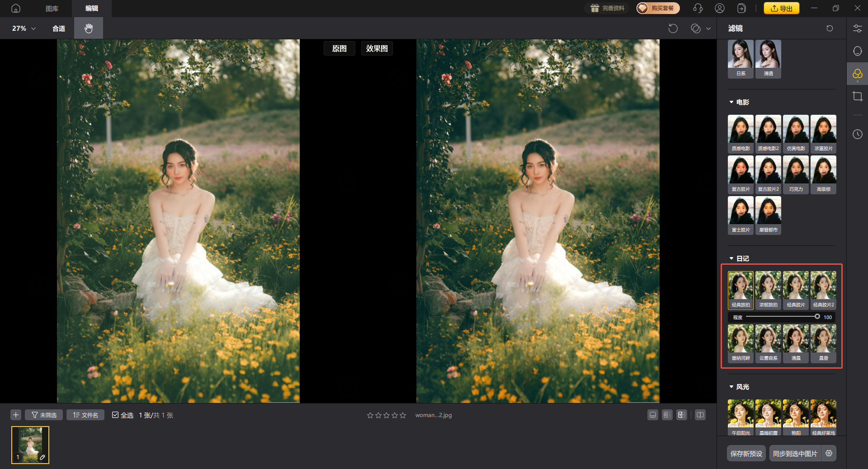The height and width of the screenshot is (469, 868).
Task: Select the hand pan tool
Action: [x=89, y=28]
